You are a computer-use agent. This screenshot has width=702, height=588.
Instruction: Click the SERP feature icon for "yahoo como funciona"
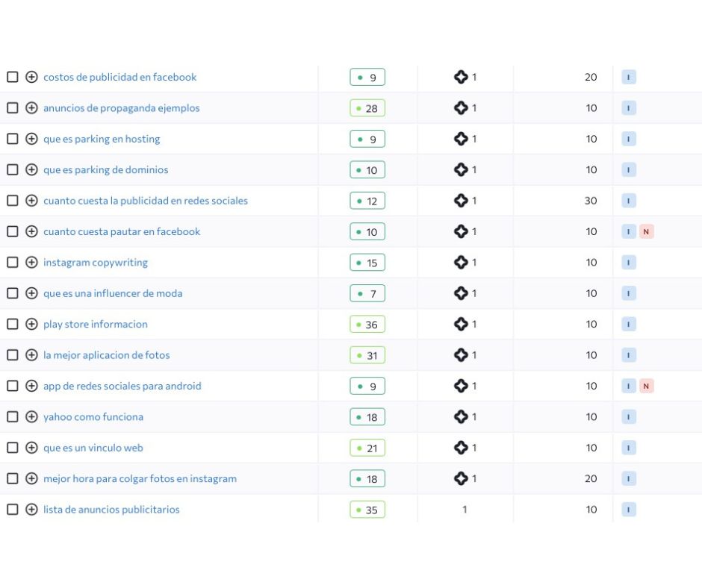[x=461, y=417]
